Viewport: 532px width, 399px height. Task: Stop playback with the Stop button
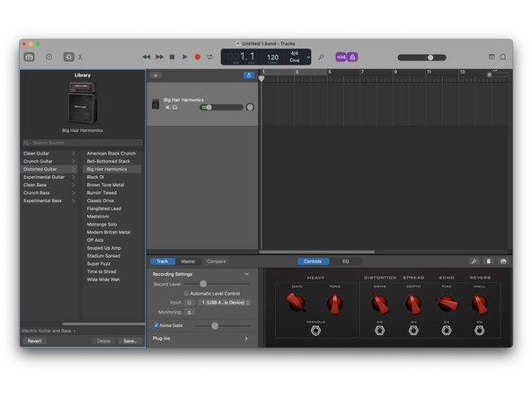tap(172, 57)
